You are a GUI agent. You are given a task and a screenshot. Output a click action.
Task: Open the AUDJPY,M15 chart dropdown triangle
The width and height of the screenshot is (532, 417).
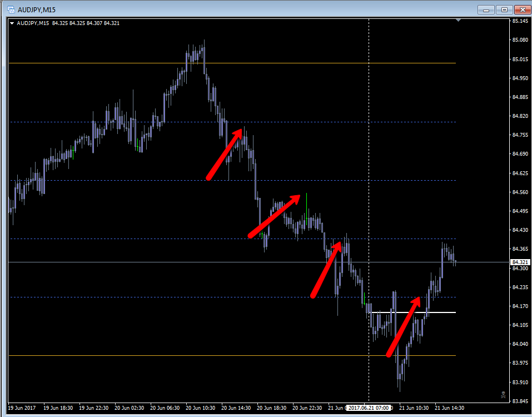[12, 23]
